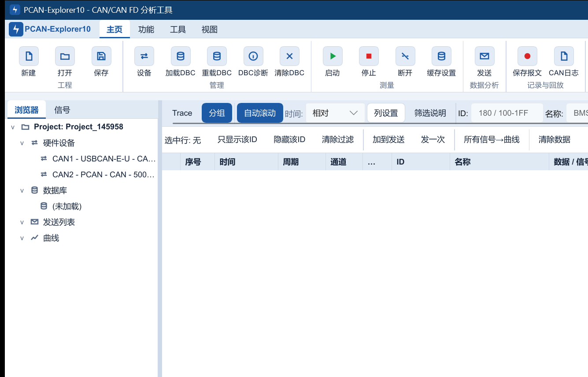Open CAN日志 log file icon
The image size is (588, 377).
(564, 56)
